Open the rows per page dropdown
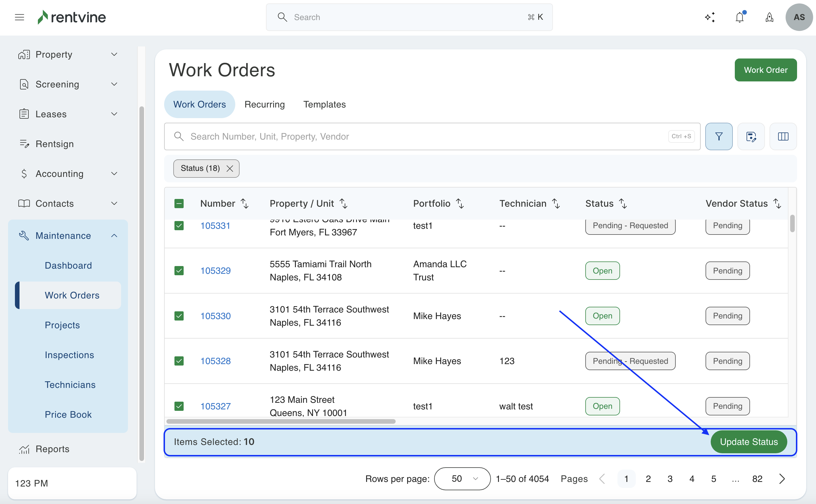Image resolution: width=816 pixels, height=504 pixels. (x=462, y=479)
